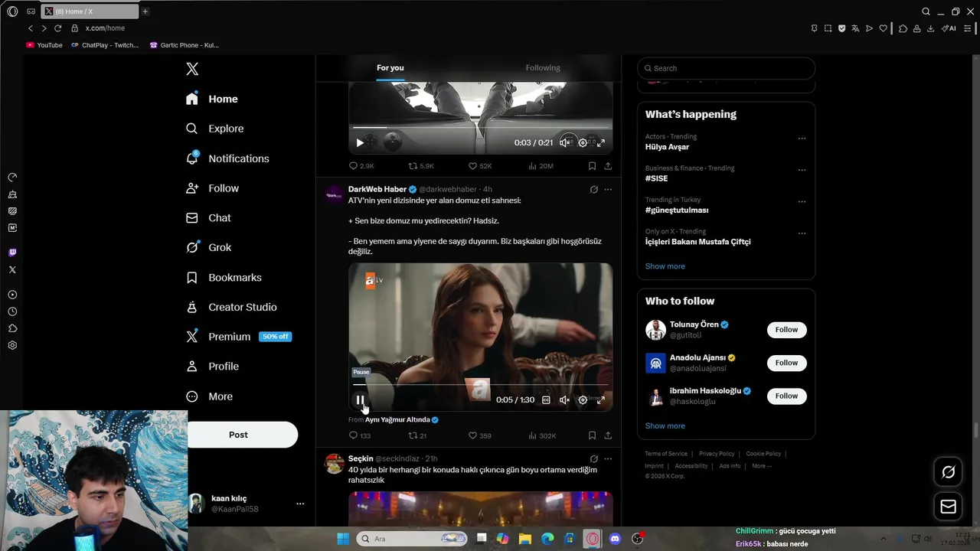Enter fullscreen on the top 0:21 video

tap(601, 142)
